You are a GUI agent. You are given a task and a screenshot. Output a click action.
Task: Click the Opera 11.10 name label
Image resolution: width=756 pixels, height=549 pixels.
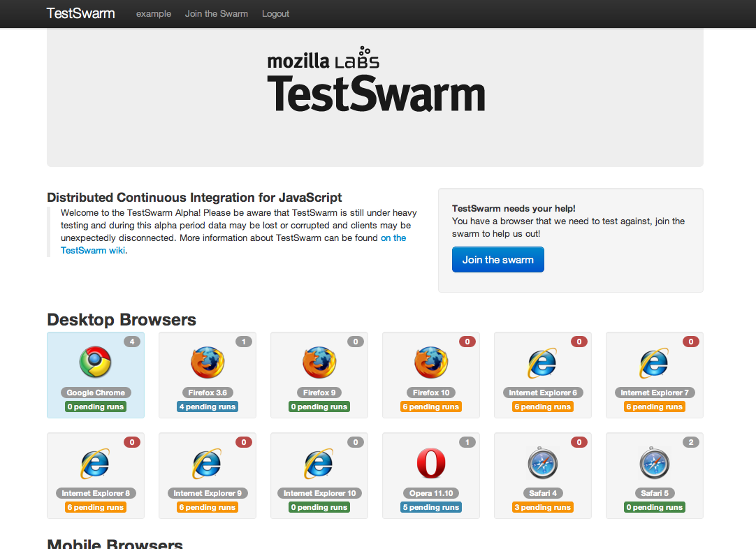click(x=431, y=493)
